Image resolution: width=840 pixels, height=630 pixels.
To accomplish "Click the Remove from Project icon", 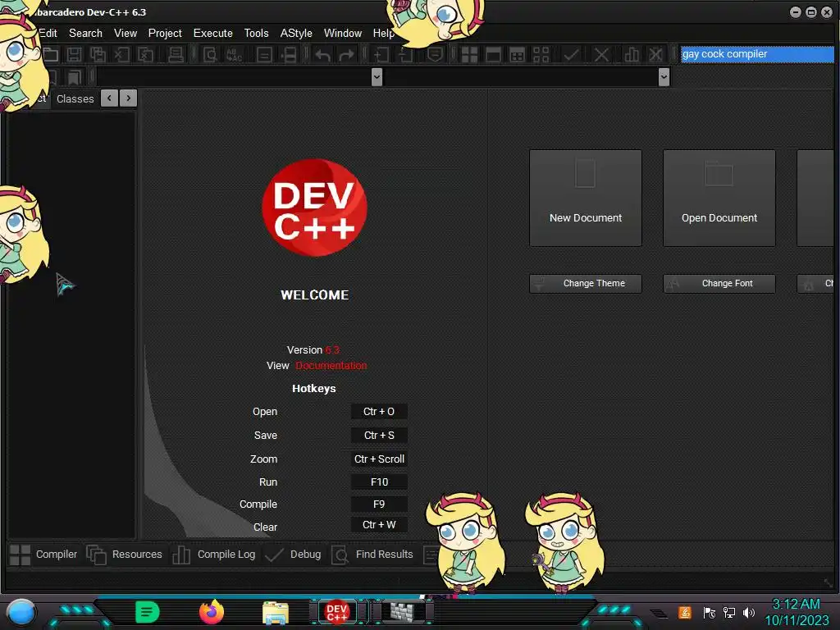I will 405,55.
